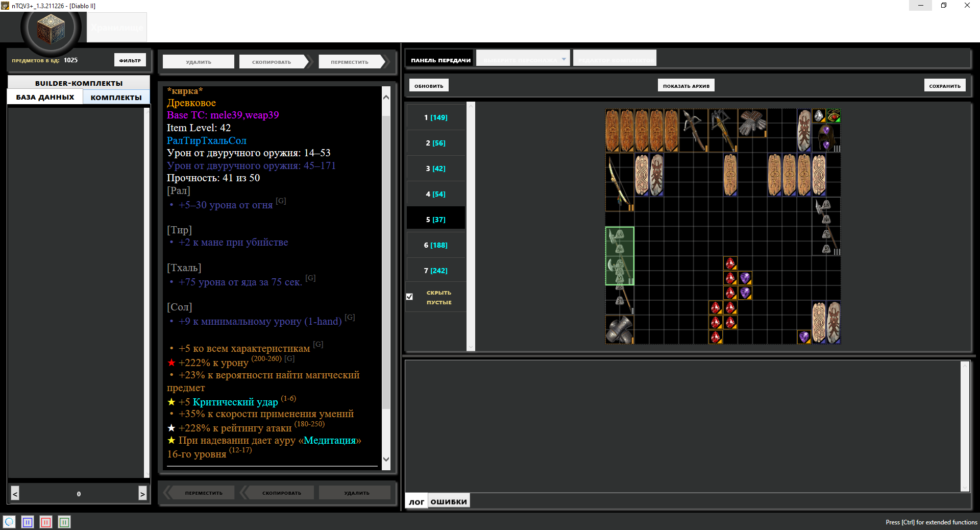Select the leftmost crossbow in the top row
Viewport: 980px width, 530px height.
pyautogui.click(x=694, y=130)
